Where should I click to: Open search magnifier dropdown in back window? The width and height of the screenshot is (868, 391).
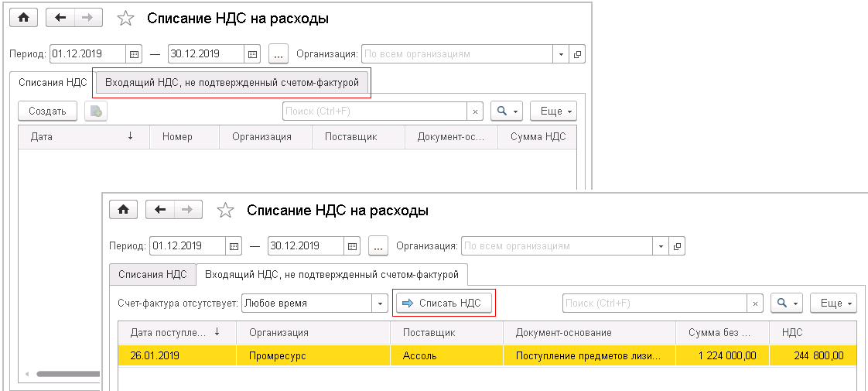[x=507, y=111]
